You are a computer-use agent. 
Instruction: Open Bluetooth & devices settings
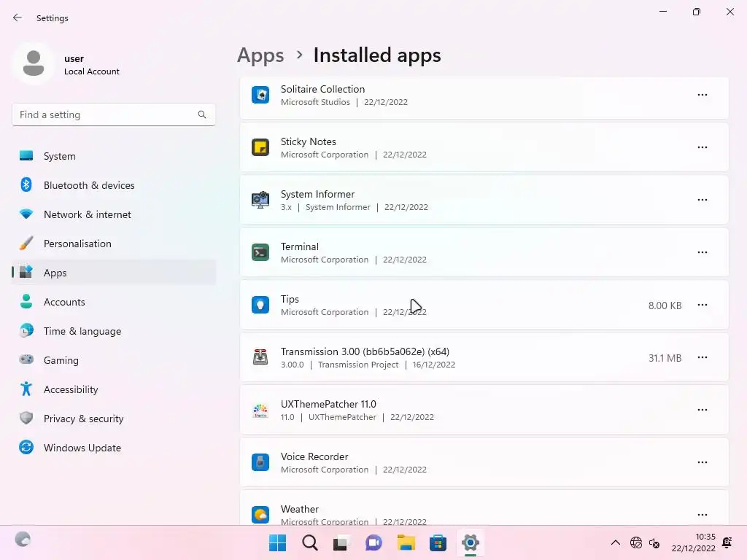[113, 185]
